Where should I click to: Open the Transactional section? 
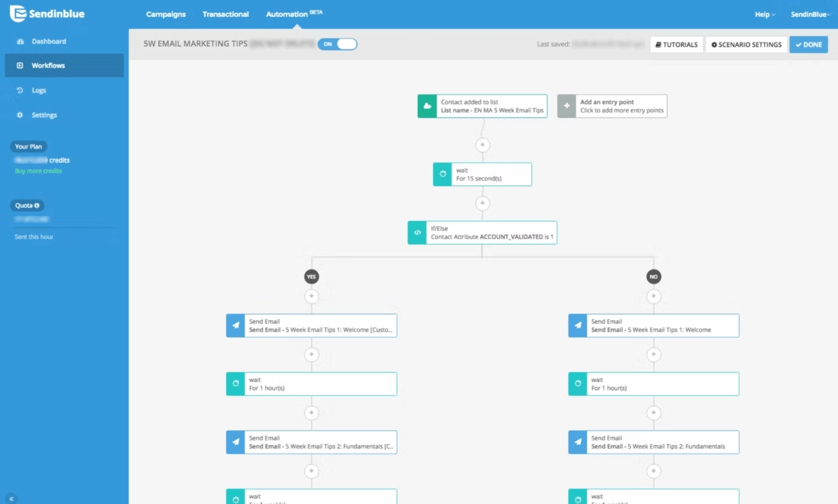point(225,14)
